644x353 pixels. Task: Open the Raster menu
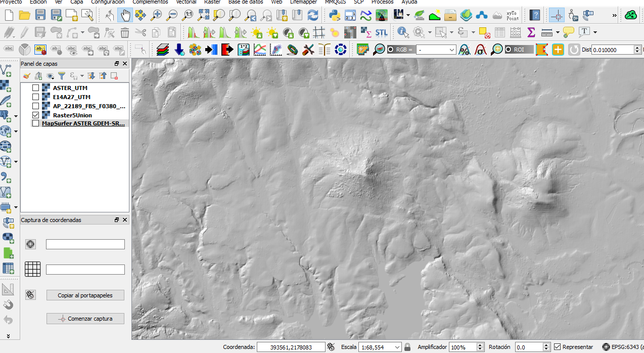point(212,2)
